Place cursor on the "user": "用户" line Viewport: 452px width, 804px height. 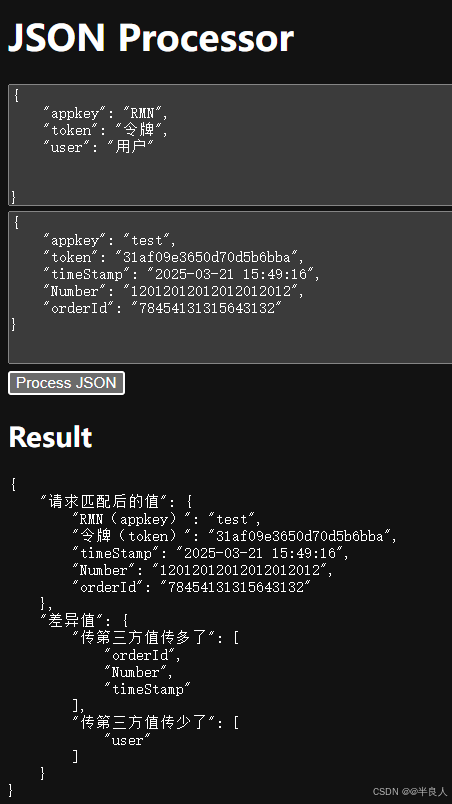tap(98, 147)
